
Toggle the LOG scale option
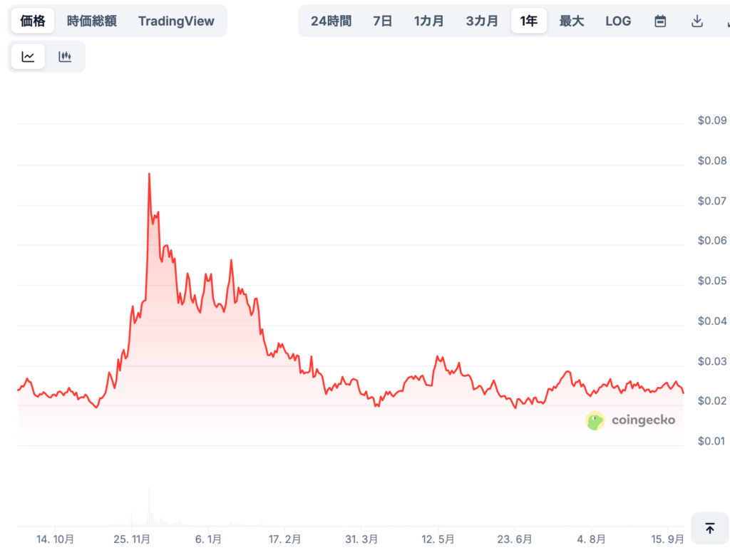(618, 21)
